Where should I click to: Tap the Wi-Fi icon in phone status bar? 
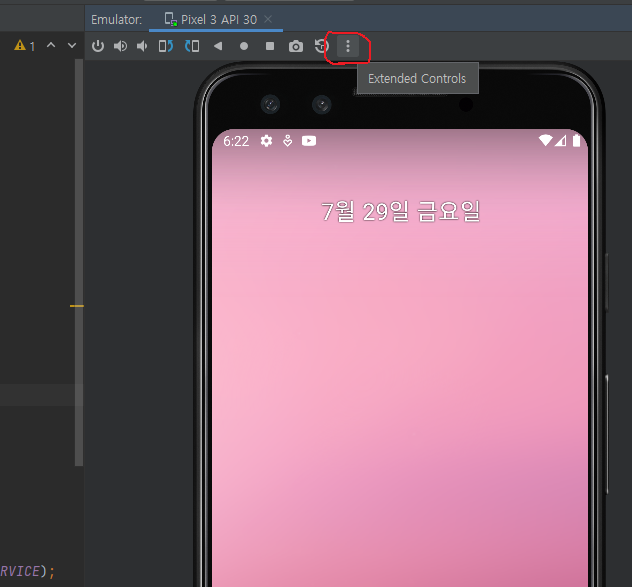pos(545,140)
